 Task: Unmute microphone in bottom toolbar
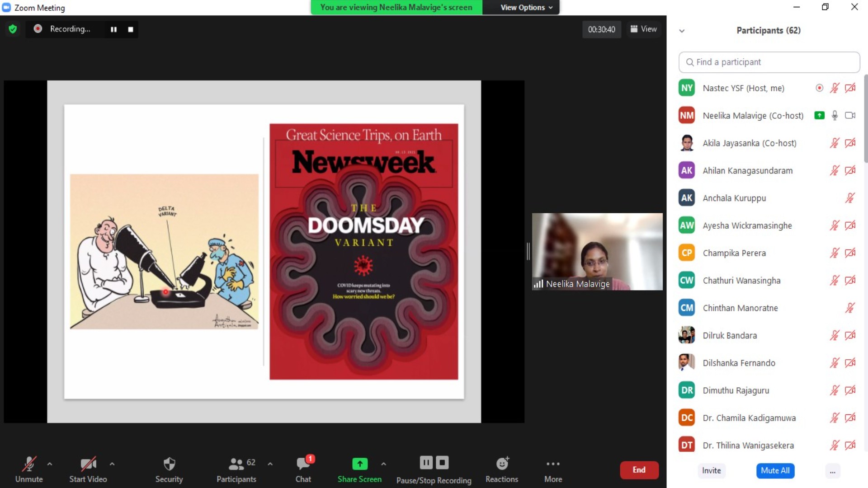pyautogui.click(x=29, y=470)
